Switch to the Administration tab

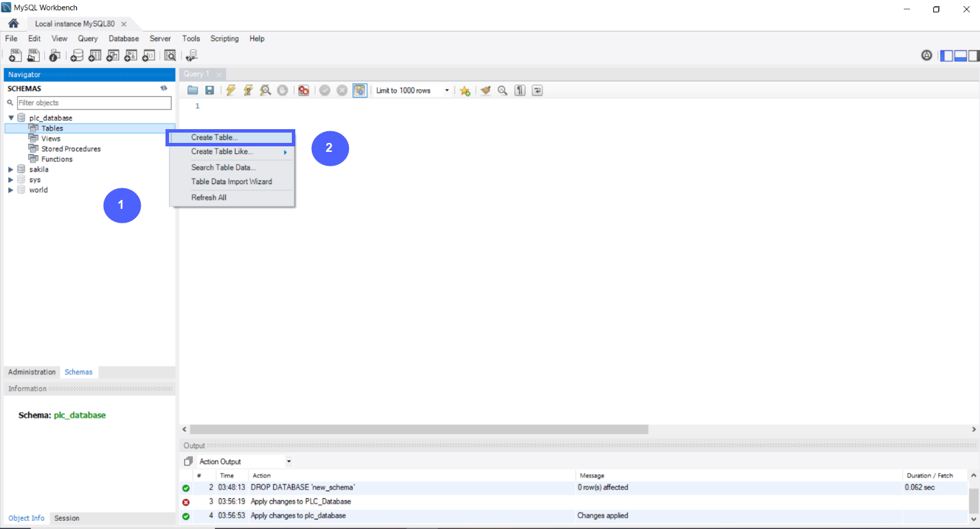tap(32, 372)
